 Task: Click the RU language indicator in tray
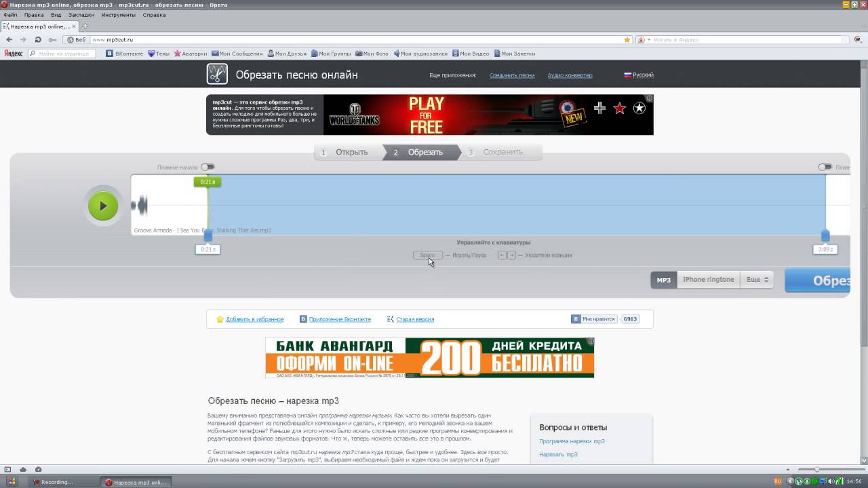coord(778,482)
